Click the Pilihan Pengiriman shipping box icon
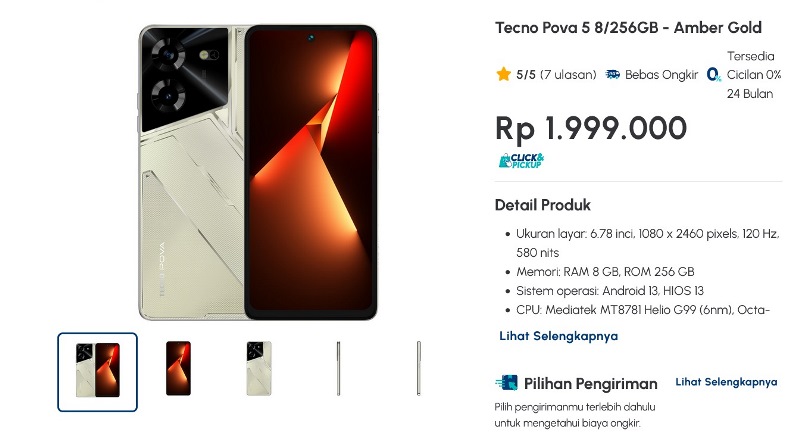This screenshot has height=443, width=800. click(x=506, y=383)
